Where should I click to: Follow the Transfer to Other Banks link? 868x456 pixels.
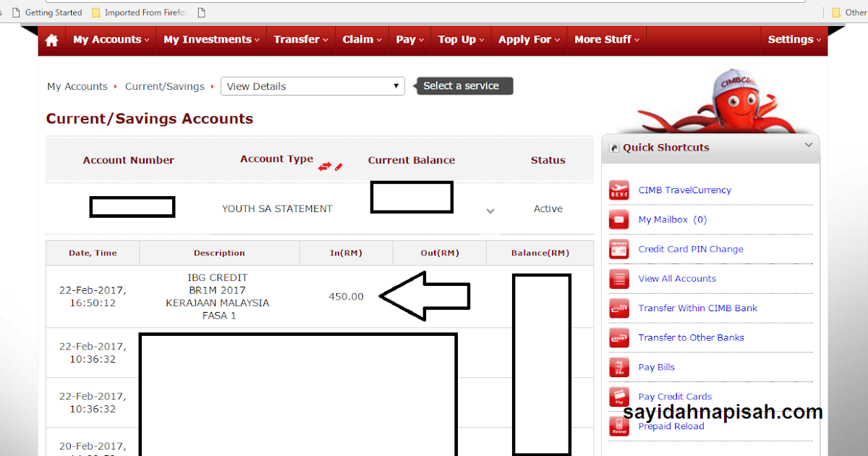[x=691, y=338]
